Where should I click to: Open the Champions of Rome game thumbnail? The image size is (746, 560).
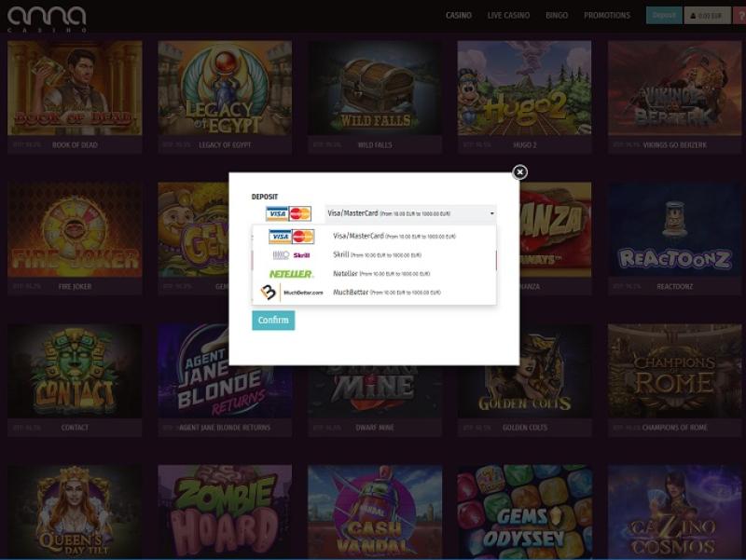click(675, 371)
